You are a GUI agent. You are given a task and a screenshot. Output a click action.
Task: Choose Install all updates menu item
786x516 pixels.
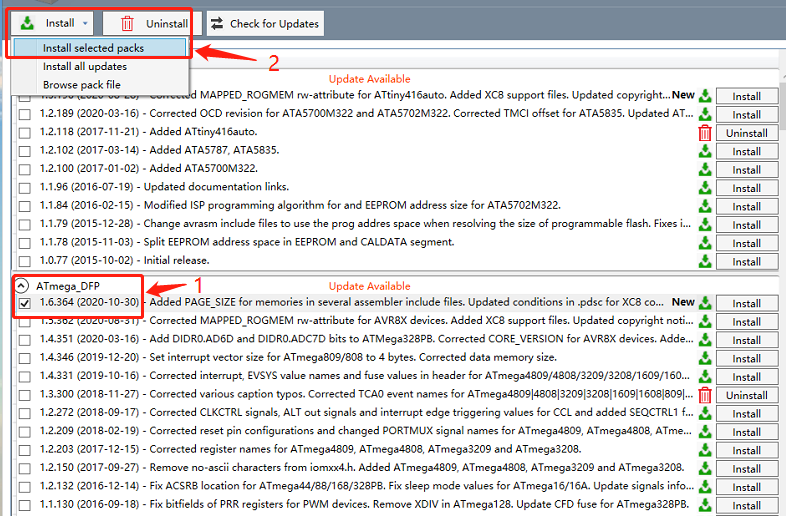click(x=99, y=66)
